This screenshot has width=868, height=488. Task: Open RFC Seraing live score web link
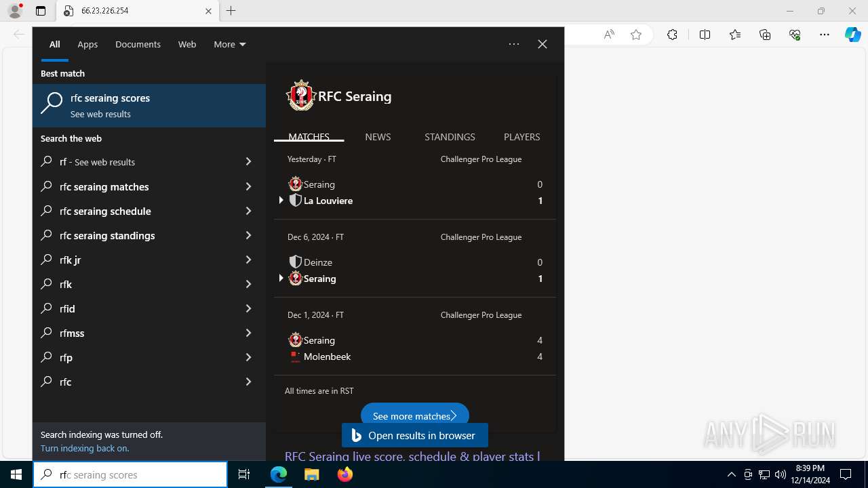(412, 456)
